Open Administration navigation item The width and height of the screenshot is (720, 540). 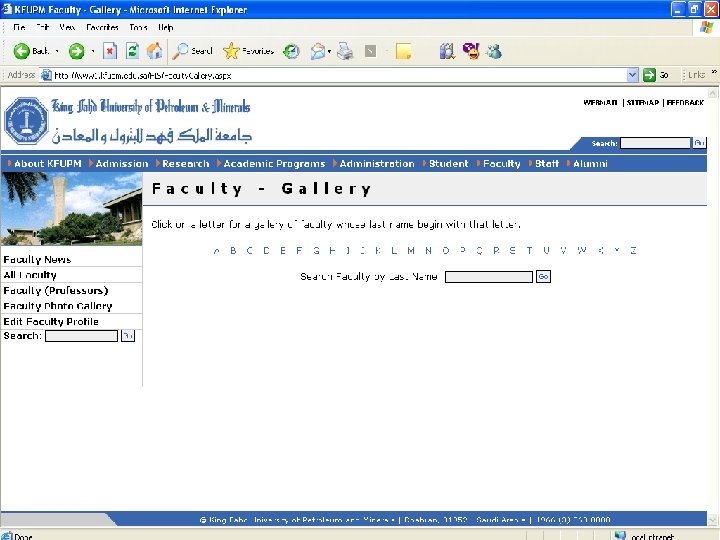pyautogui.click(x=377, y=163)
